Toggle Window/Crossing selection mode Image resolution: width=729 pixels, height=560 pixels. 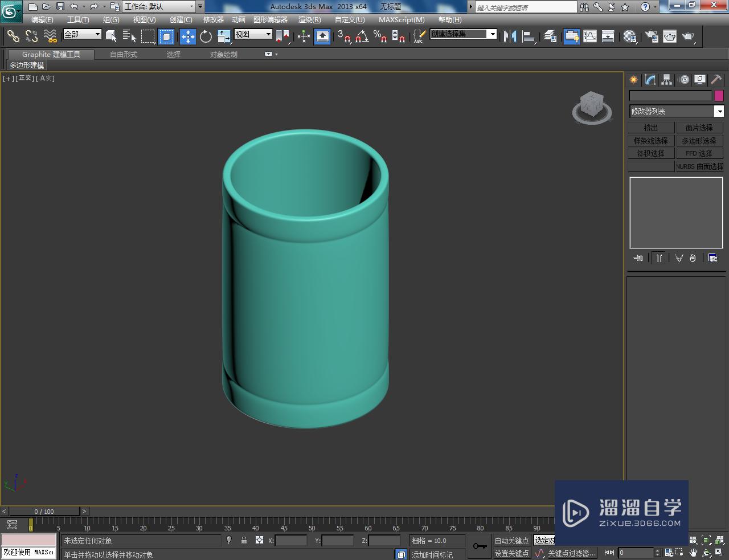tap(166, 36)
